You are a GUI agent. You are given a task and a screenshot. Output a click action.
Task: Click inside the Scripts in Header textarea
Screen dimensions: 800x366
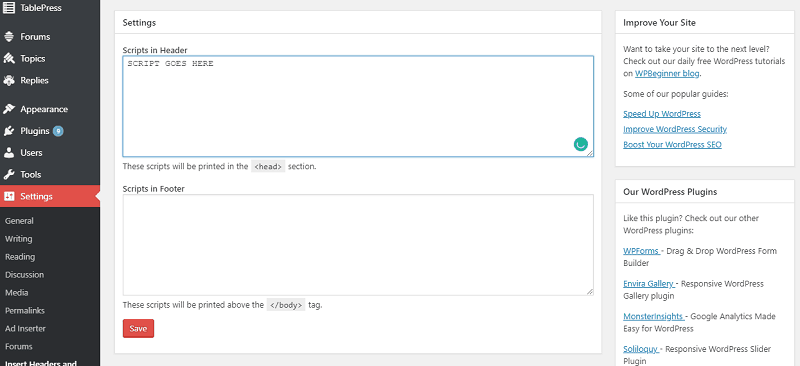(358, 106)
